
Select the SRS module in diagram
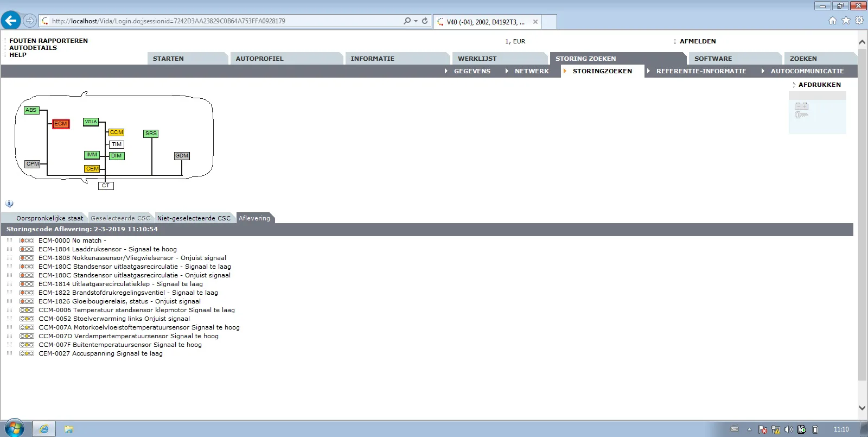(x=151, y=134)
